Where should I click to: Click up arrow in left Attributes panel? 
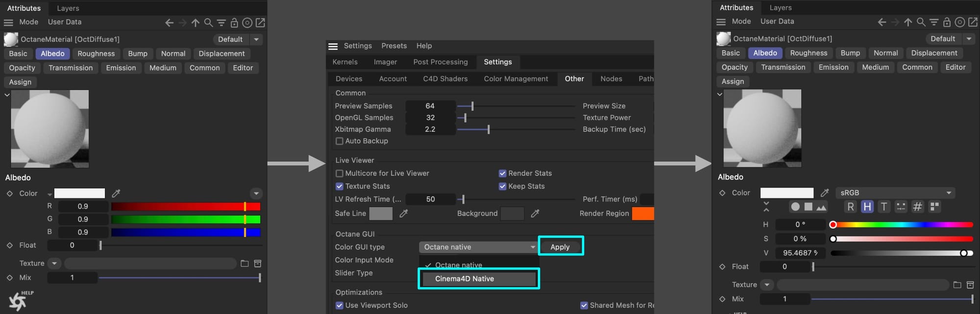[195, 23]
